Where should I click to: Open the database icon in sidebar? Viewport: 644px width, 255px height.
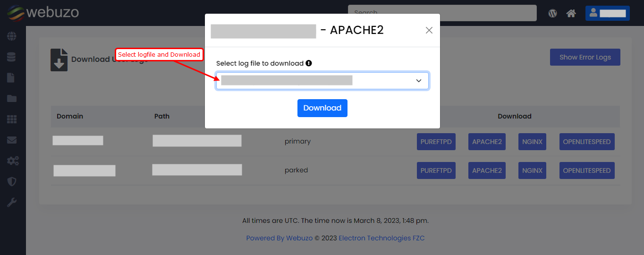point(12,57)
